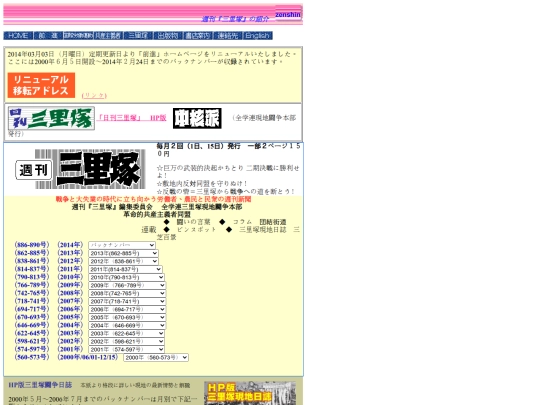The image size is (540, 405).
Task: Open the 2002年(598-621号) dropdown
Action: pyautogui.click(x=126, y=341)
